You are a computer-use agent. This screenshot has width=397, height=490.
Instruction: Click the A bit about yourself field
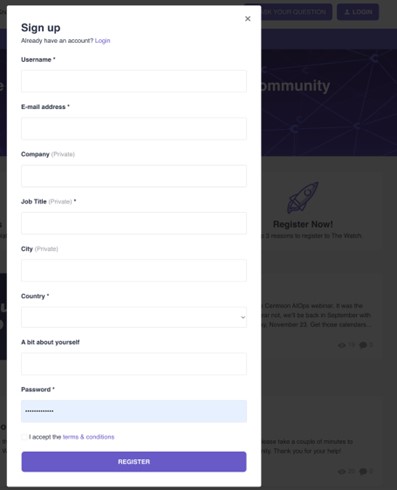134,364
